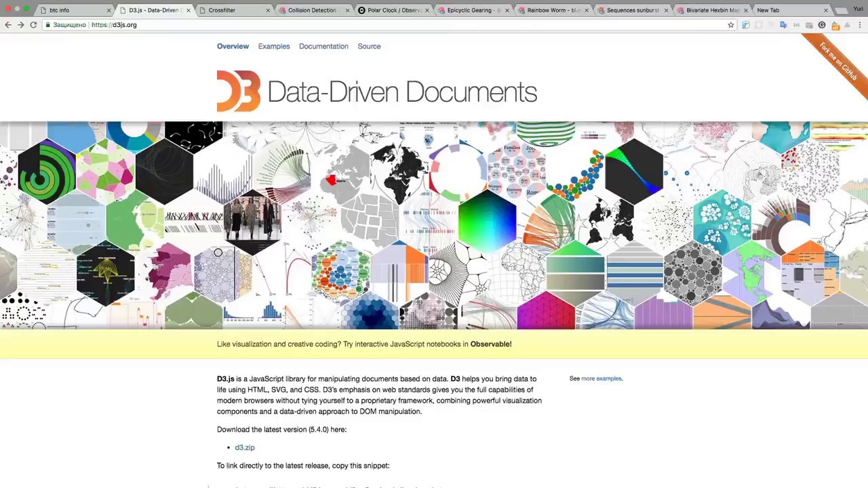Follow the Observable! link in the yellow banner
The width and height of the screenshot is (868, 488).
point(491,344)
